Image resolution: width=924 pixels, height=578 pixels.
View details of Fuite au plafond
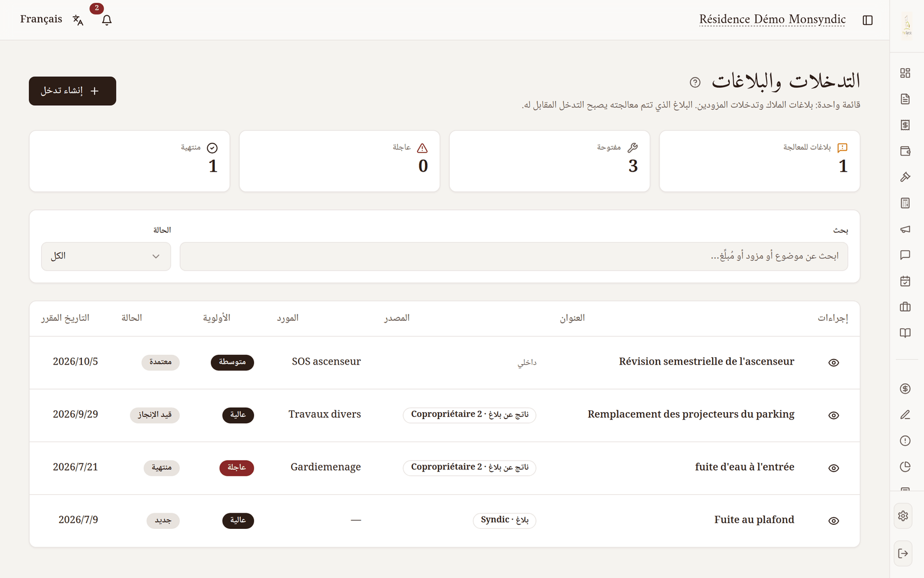[x=833, y=520]
